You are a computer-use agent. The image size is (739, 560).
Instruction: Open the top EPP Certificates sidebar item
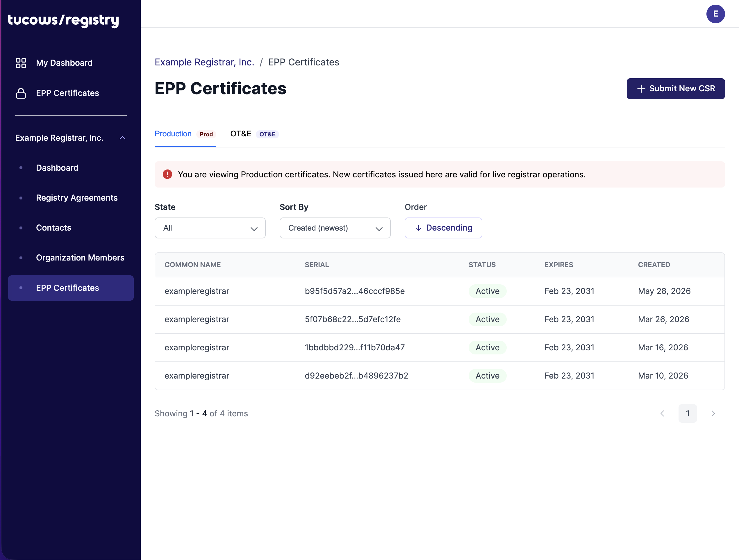click(x=67, y=93)
